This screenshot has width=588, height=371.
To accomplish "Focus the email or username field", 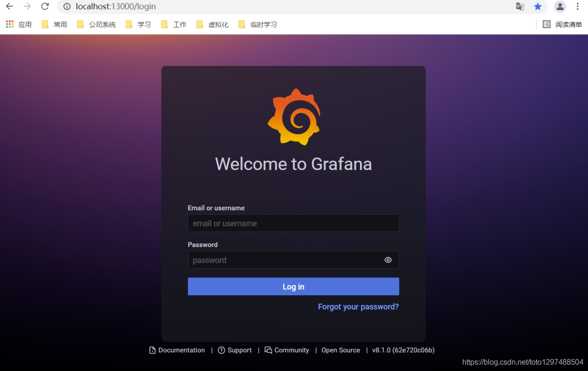I will (x=294, y=223).
